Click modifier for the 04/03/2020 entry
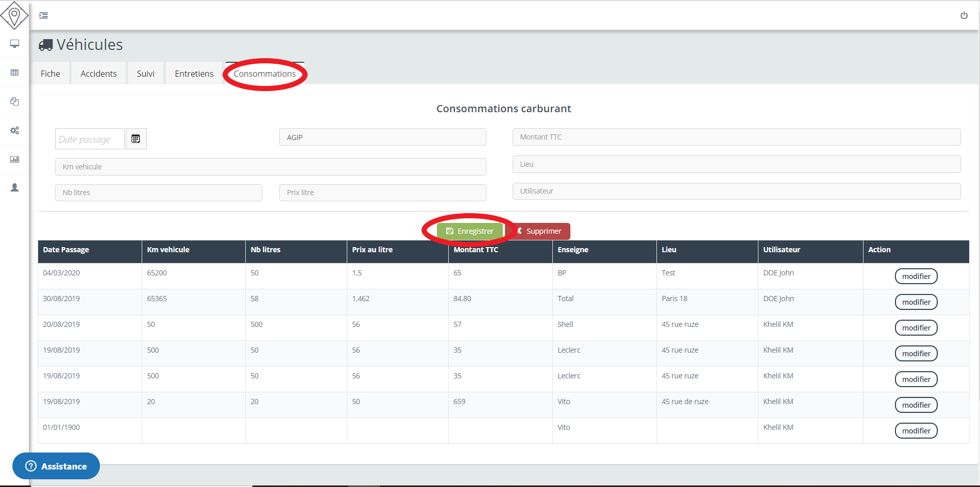The width and height of the screenshot is (980, 487). pyautogui.click(x=916, y=276)
